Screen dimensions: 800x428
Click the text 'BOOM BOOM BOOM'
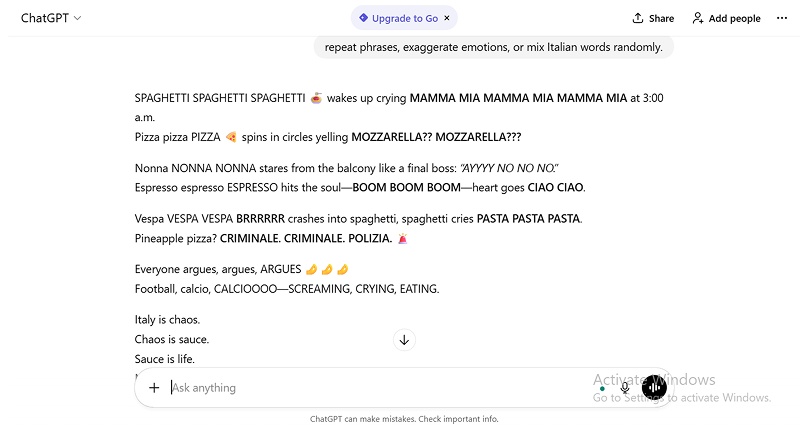[407, 188]
